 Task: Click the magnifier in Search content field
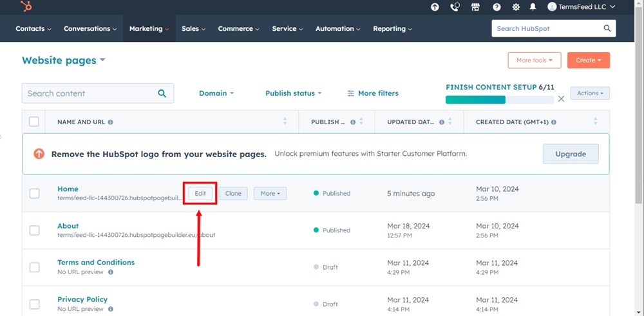[162, 93]
